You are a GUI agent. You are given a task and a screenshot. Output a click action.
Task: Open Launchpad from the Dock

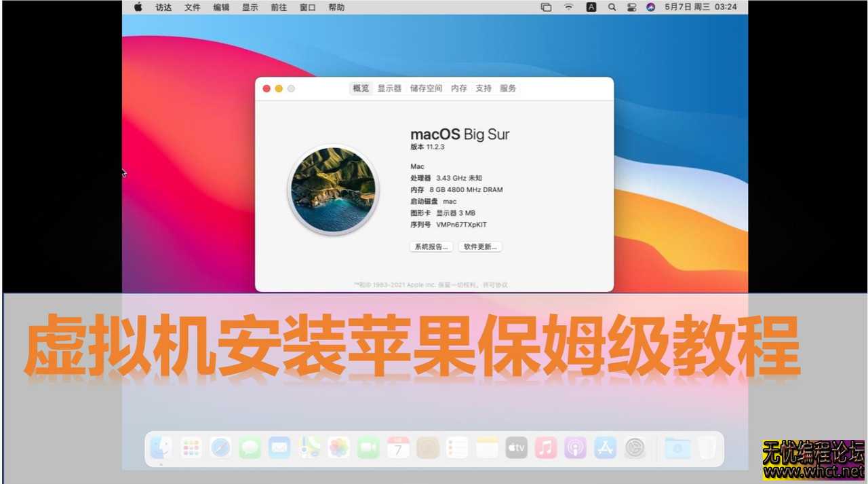(x=191, y=447)
